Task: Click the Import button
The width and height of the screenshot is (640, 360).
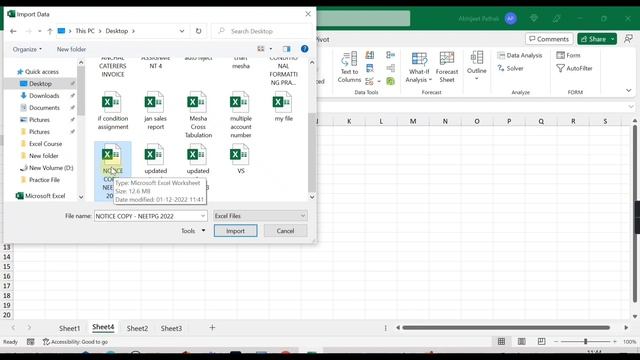Action: click(x=236, y=231)
